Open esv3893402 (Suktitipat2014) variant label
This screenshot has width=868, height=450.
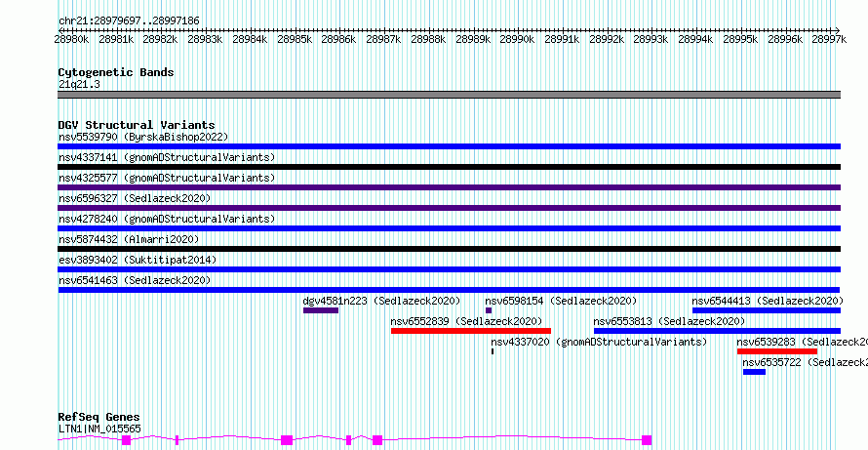pos(138,260)
